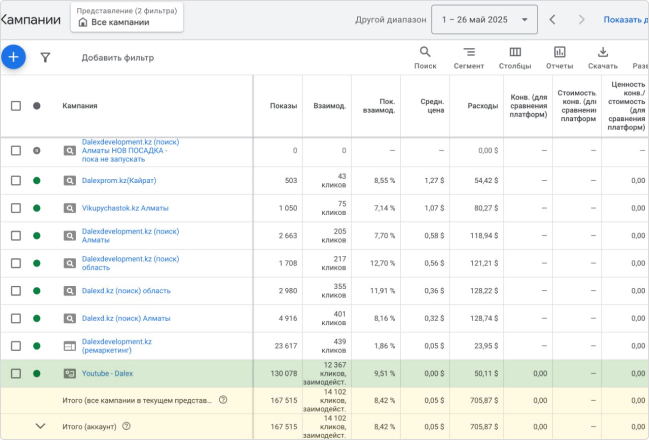Click the Показать link at top right
The image size is (649, 440).
625,19
